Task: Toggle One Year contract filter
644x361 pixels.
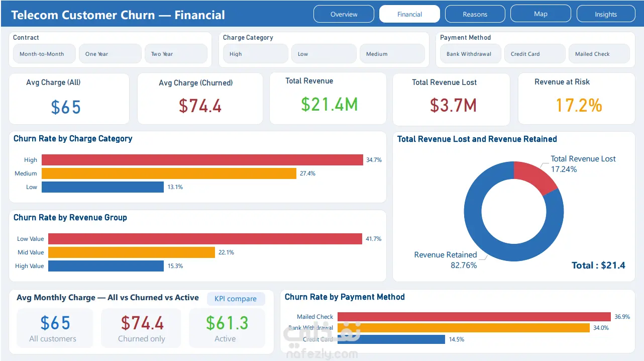Action: point(110,54)
